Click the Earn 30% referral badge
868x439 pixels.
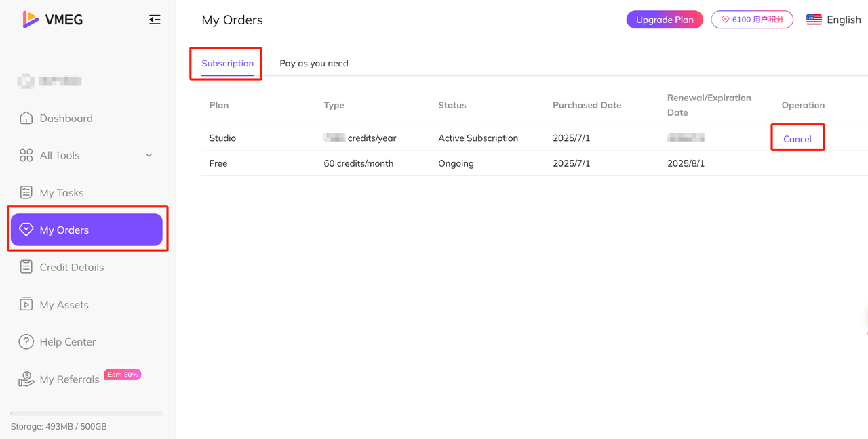tap(123, 374)
